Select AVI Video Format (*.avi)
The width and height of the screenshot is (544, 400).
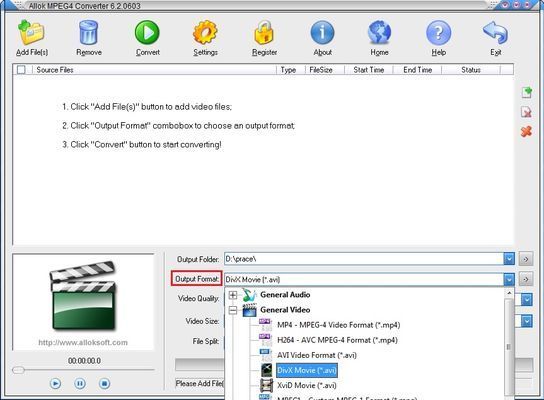(x=317, y=355)
